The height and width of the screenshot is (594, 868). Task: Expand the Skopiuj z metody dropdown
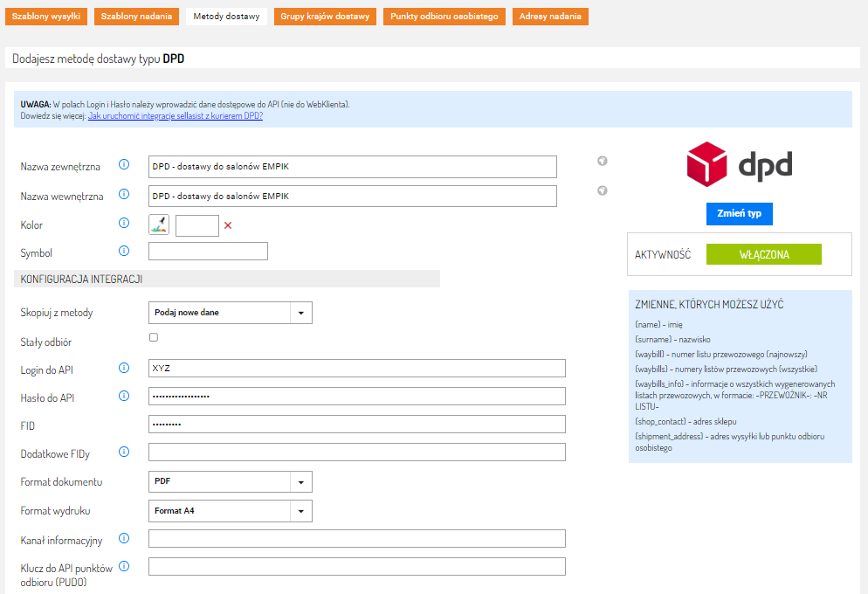coord(231,313)
